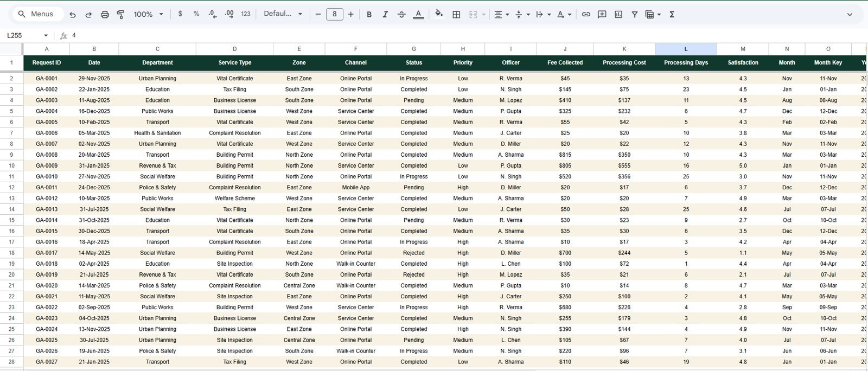Image resolution: width=868 pixels, height=371 pixels.
Task: Click the Department header cell
Action: tap(157, 63)
